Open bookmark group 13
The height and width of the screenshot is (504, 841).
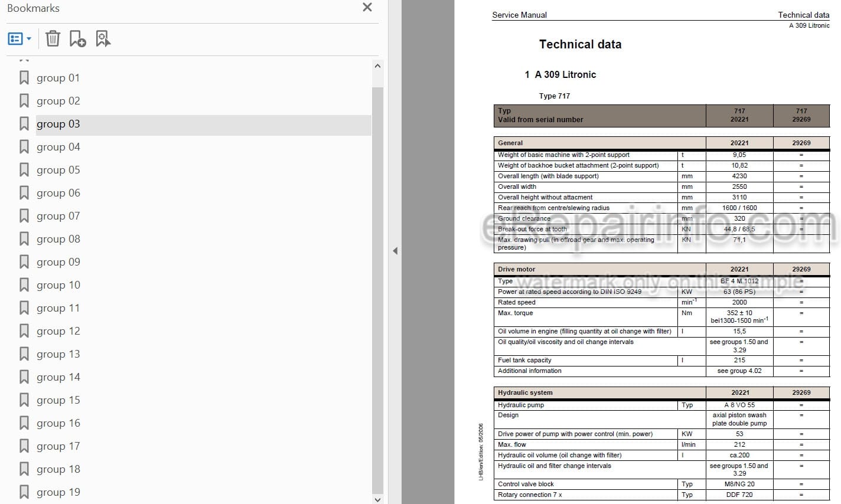(58, 354)
